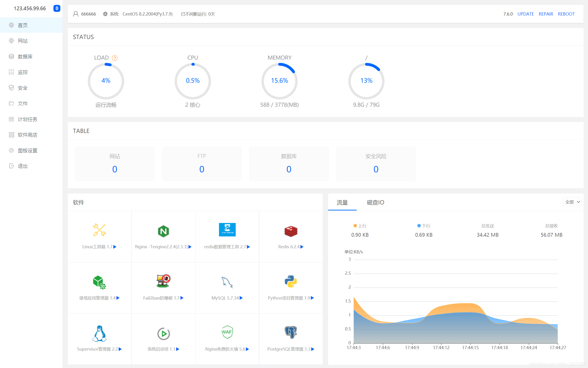
Task: Open the redis数据管理工具 icon
Action: coord(227,229)
